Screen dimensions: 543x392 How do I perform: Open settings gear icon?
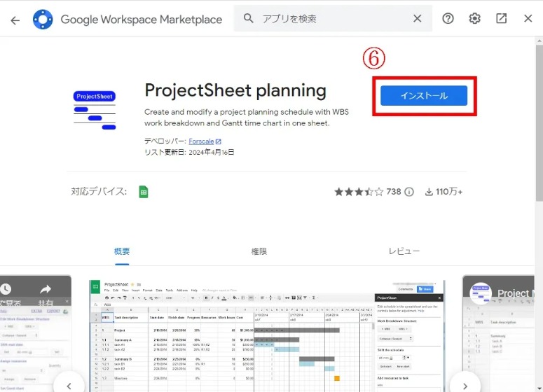point(474,18)
